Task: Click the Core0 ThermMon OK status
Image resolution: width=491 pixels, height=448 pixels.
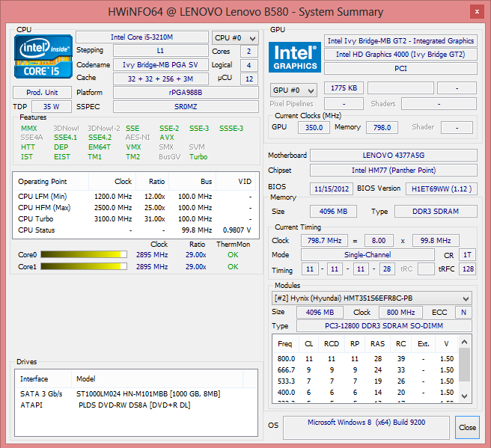Action: (x=233, y=255)
